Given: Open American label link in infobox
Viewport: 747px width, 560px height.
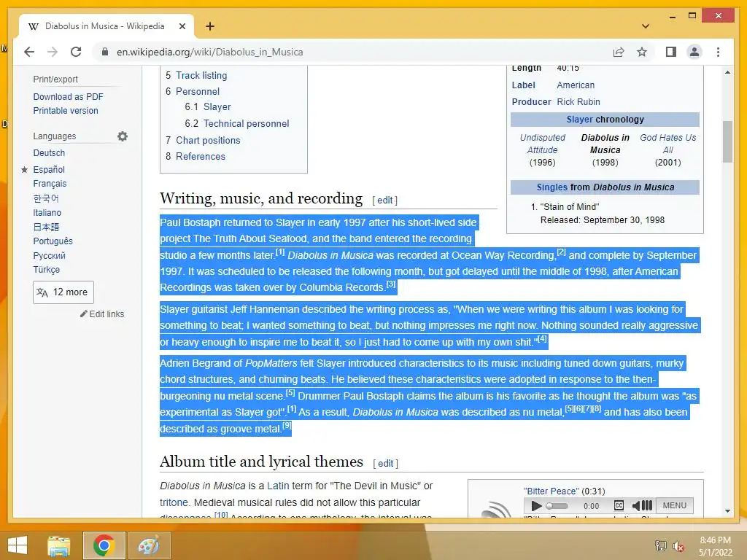Looking at the screenshot, I should (x=576, y=85).
